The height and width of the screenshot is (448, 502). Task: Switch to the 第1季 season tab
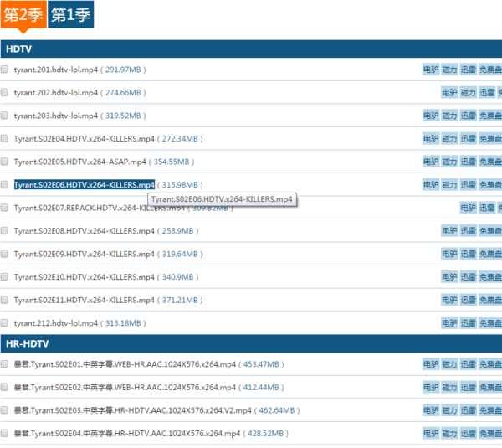pyautogui.click(x=70, y=15)
